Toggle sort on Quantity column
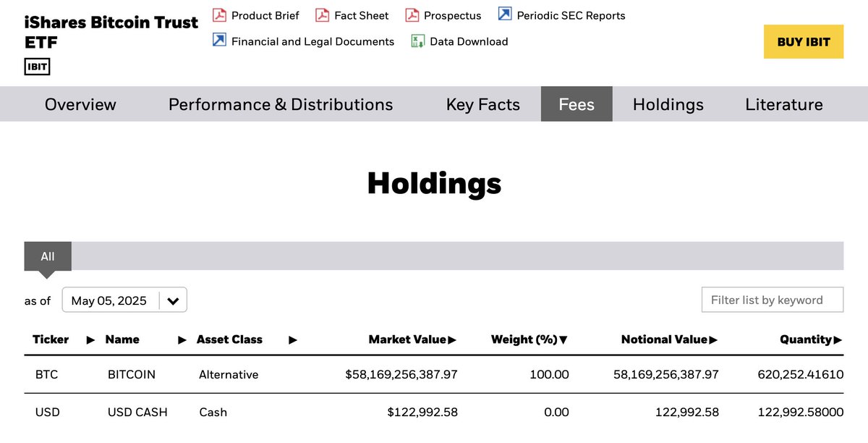The width and height of the screenshot is (868, 443). [x=838, y=339]
